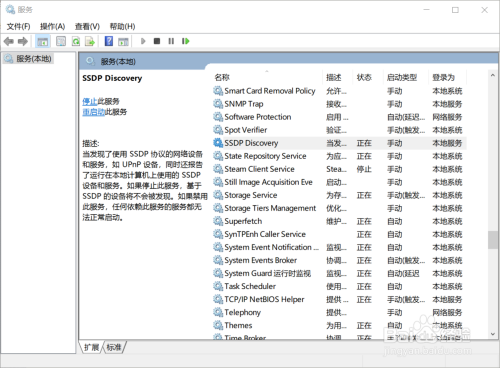Click the Themes gear icon

pyautogui.click(x=218, y=325)
